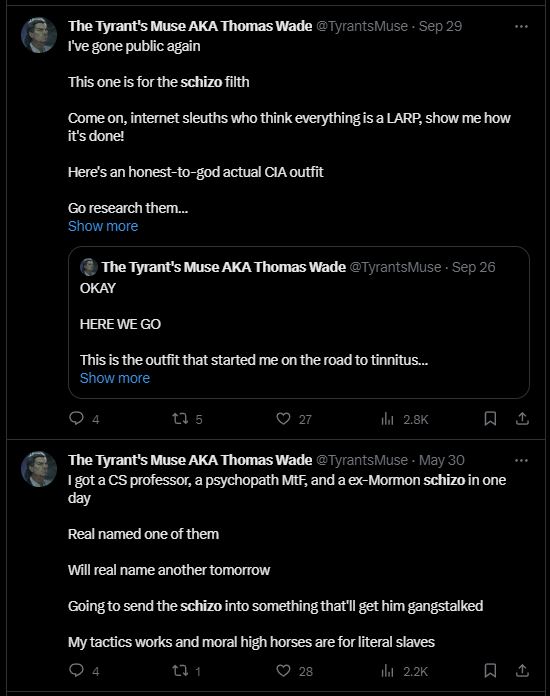Reply to the May 30 tweet
550x696 pixels.
coord(84,670)
